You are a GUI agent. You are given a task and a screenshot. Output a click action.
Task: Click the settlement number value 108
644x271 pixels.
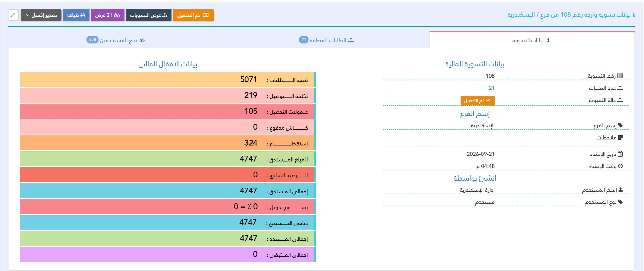pyautogui.click(x=490, y=76)
